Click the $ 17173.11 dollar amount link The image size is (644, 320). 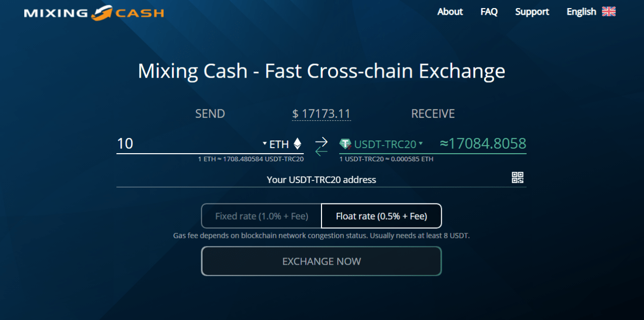[321, 114]
